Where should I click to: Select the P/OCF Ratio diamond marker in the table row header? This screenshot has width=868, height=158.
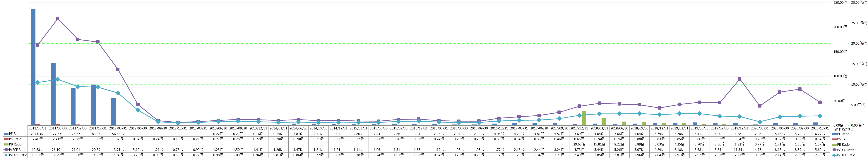coord(6,155)
